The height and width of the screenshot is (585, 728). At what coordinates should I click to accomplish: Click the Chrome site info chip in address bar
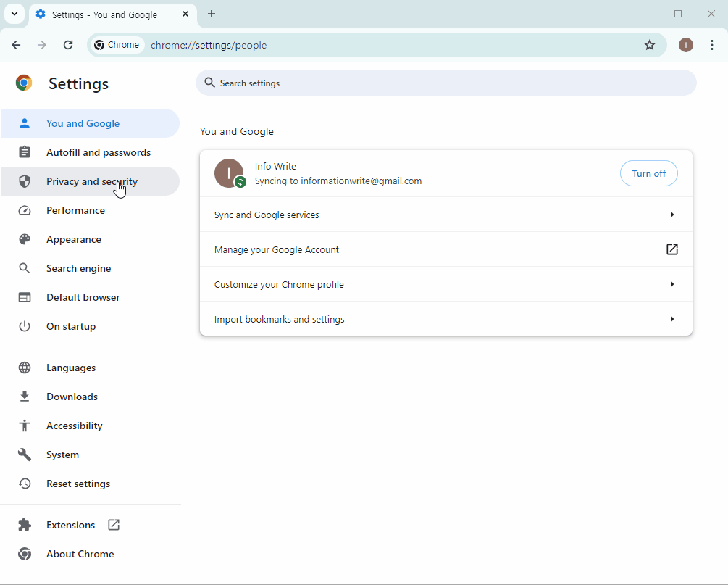117,45
